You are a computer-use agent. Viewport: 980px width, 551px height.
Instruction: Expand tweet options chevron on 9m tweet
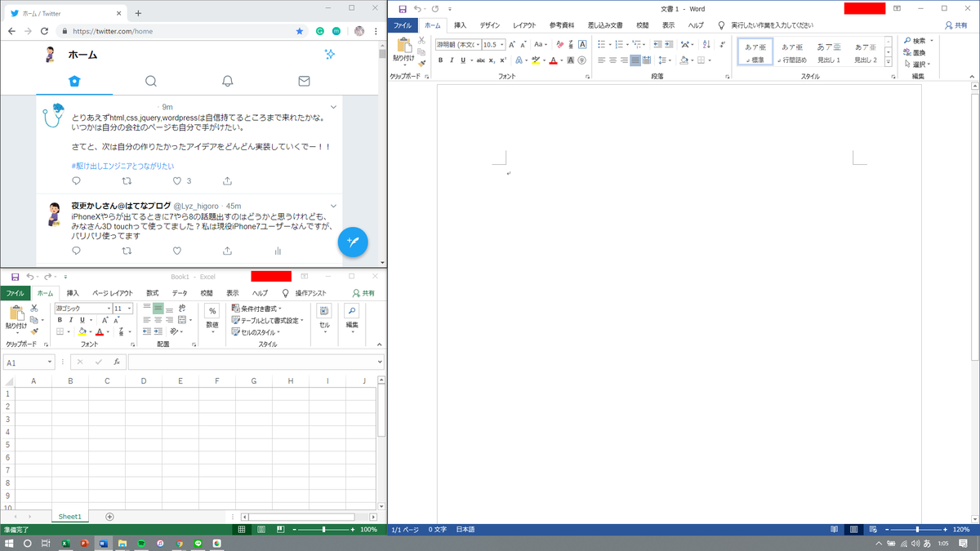point(333,107)
